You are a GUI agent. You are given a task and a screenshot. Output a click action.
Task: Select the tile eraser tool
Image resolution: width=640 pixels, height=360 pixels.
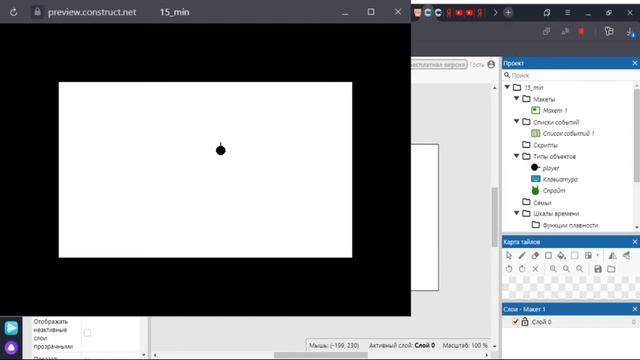click(535, 256)
